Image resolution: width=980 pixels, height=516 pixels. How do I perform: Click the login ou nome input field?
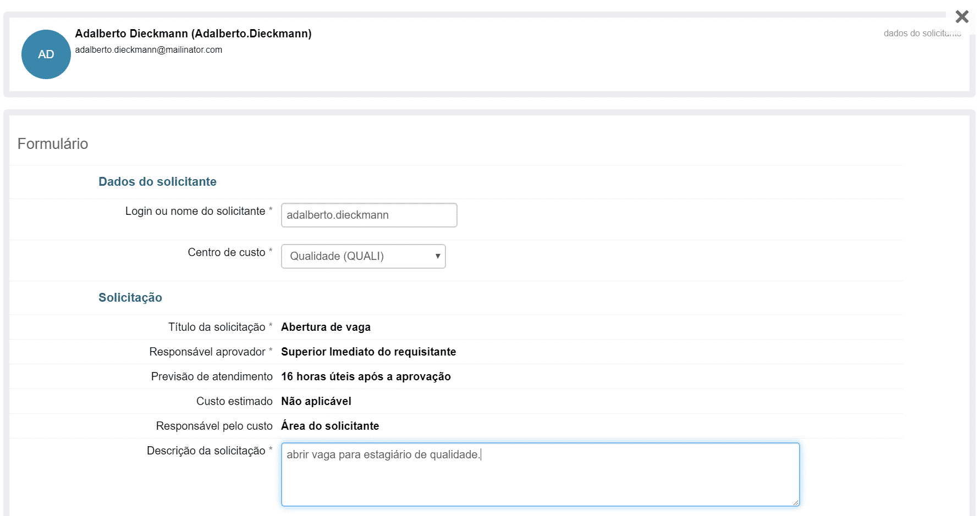pyautogui.click(x=368, y=215)
